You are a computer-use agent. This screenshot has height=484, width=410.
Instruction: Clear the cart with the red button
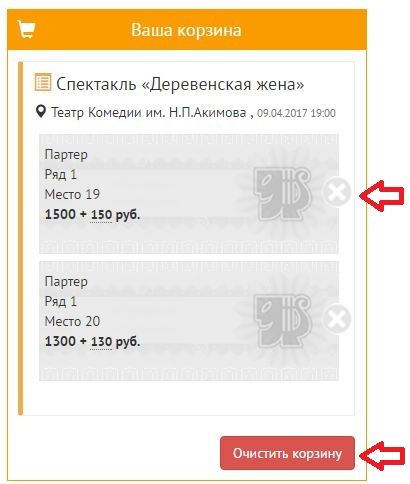287,453
